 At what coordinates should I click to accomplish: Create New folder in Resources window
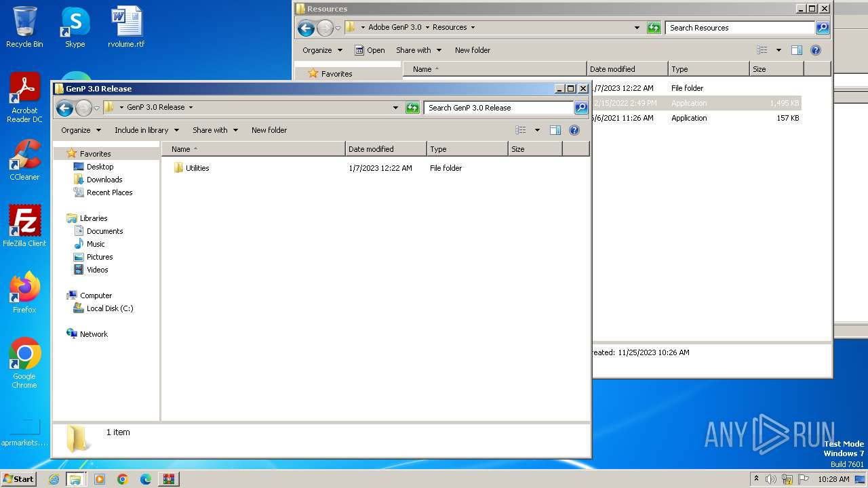click(x=473, y=50)
